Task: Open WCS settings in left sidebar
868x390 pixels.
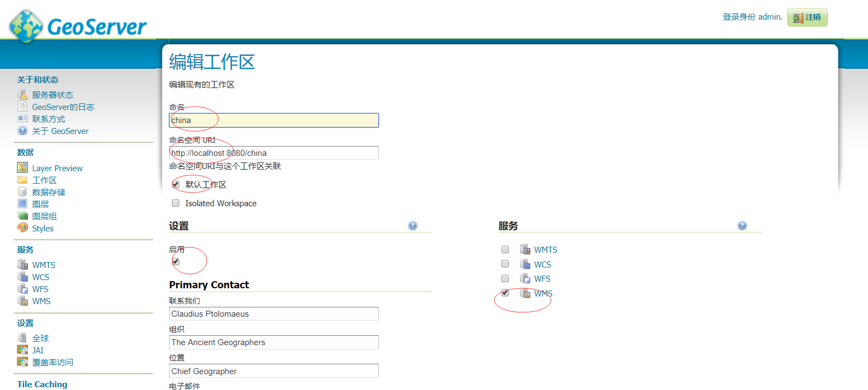Action: 40,277
